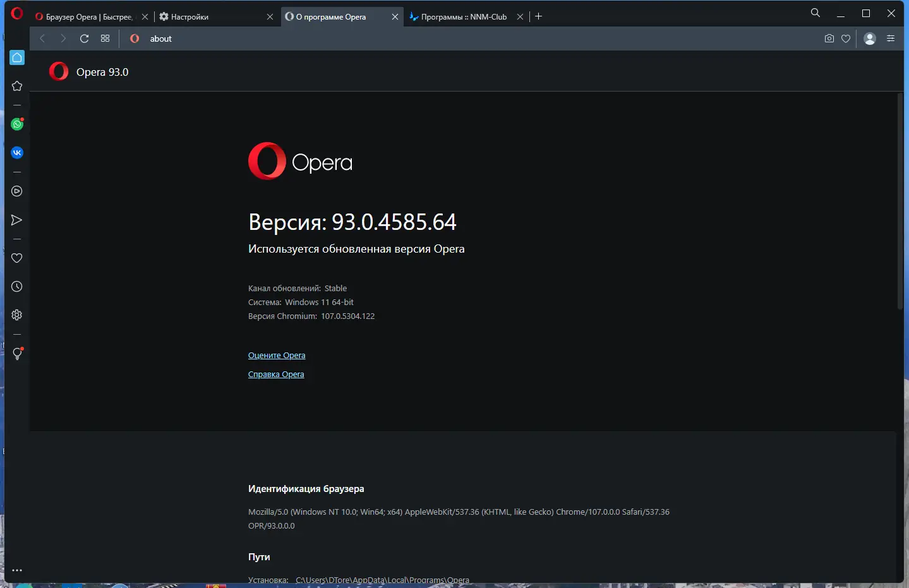Switch to the Настройки tab
Viewport: 909px width, 588px height.
(x=215, y=17)
